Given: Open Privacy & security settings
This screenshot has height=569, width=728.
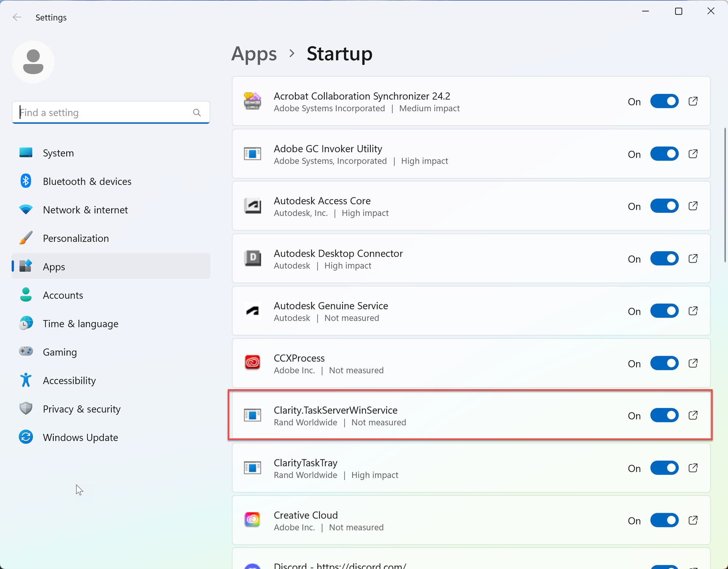Looking at the screenshot, I should click(x=81, y=409).
